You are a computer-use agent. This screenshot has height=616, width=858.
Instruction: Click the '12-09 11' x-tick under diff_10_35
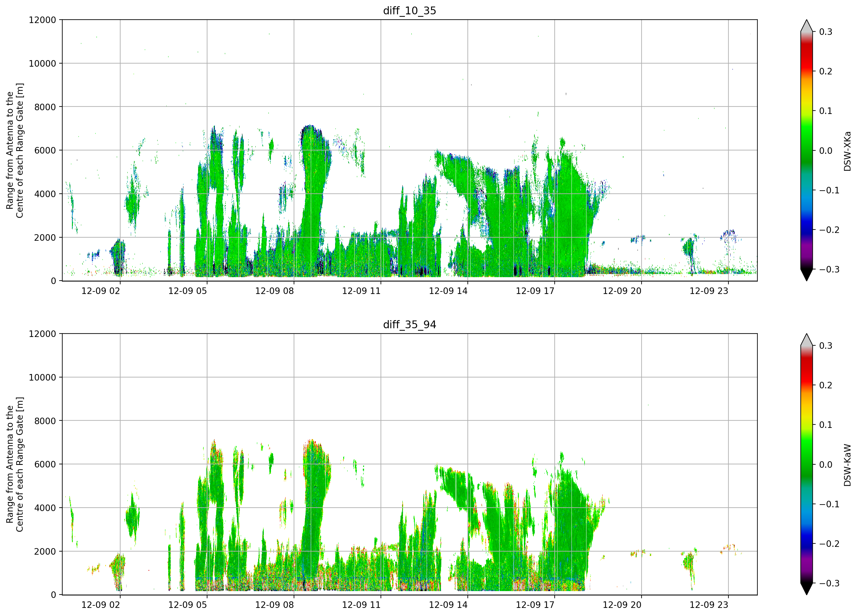(361, 291)
